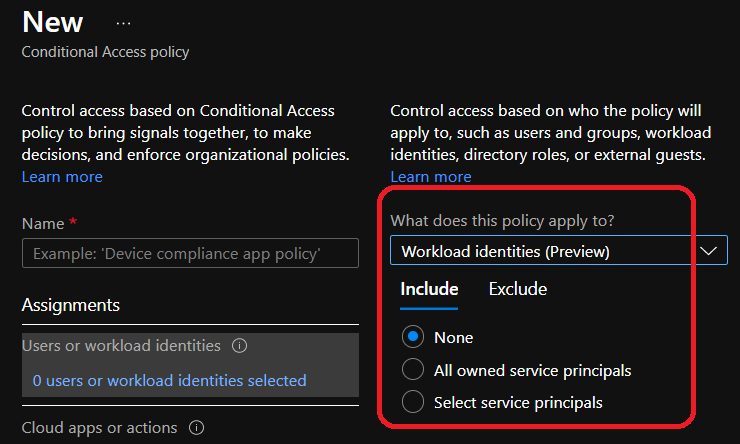Click the New page title
The width and height of the screenshot is (740, 444).
[53, 22]
